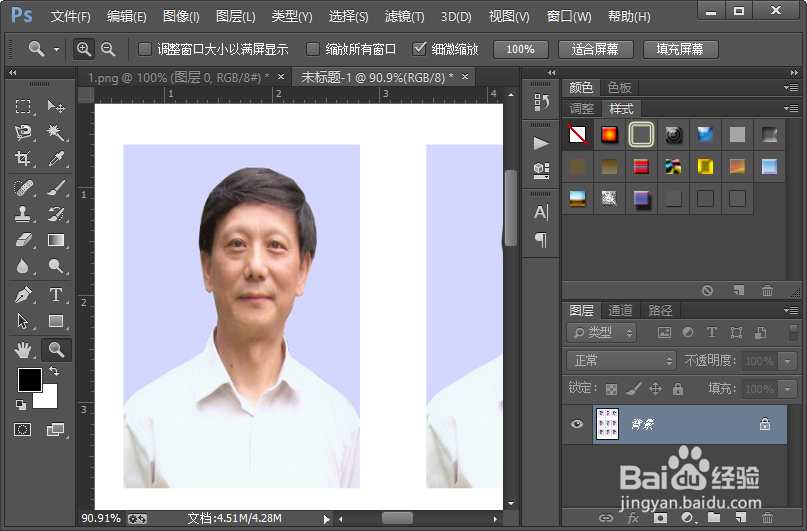Enable zoom all windows checkbox
Screen dimensions: 807x531
[313, 49]
